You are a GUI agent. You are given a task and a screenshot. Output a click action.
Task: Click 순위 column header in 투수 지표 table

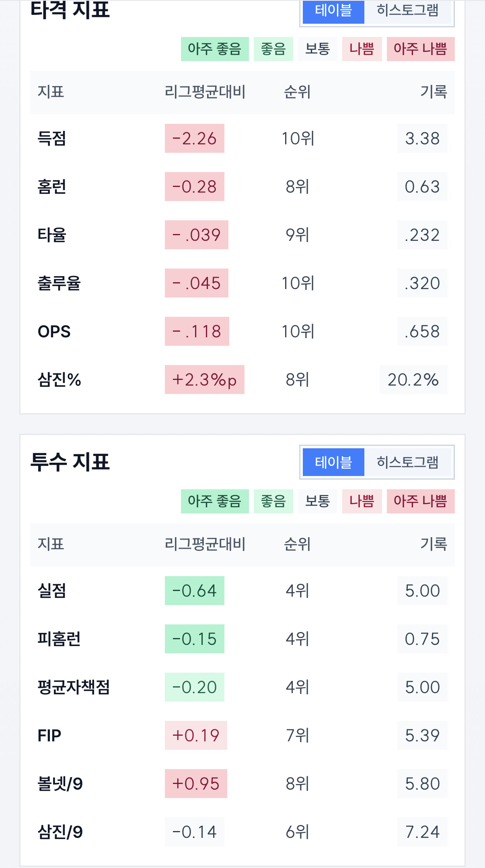pyautogui.click(x=297, y=544)
